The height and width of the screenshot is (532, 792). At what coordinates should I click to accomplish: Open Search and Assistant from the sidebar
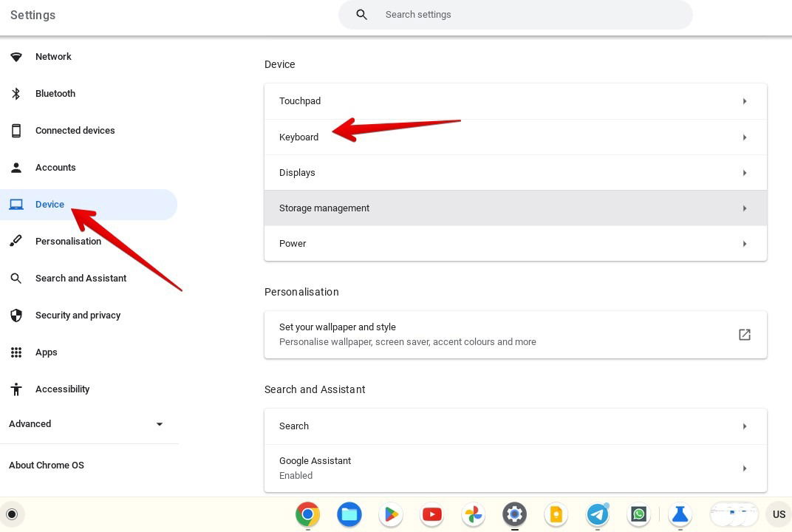pyautogui.click(x=81, y=278)
